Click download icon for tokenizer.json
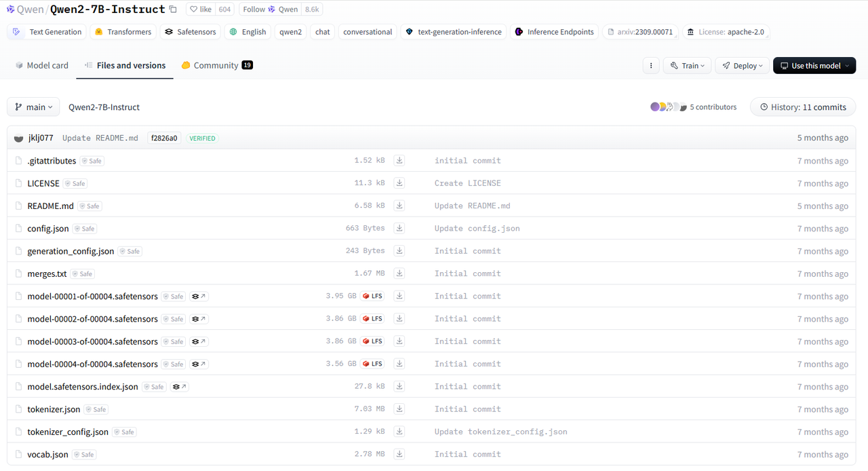Screen dimensions: 868x471 [x=399, y=409]
